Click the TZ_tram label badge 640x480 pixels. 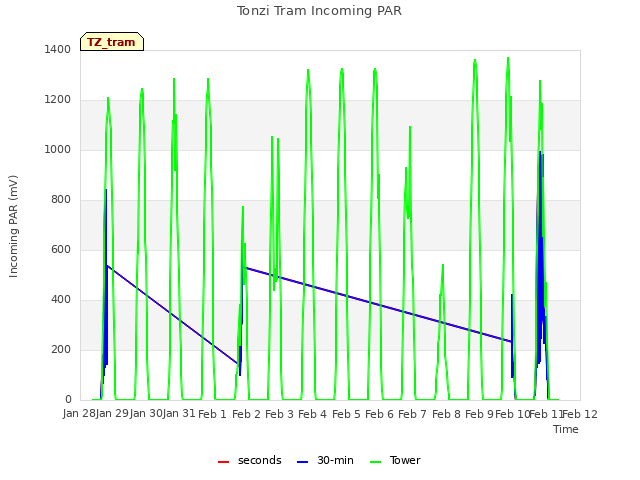point(112,42)
